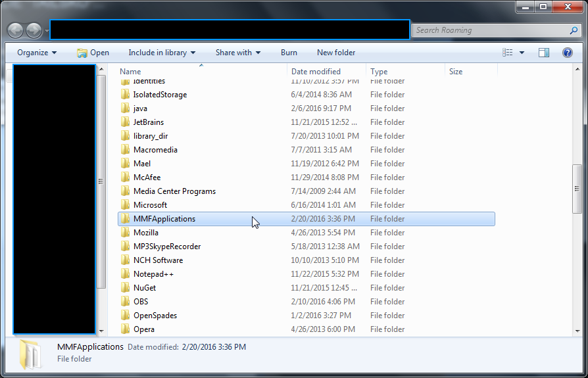Click navigation pane scroll up arrow
Viewport: 588px width, 378px height.
coord(101,69)
